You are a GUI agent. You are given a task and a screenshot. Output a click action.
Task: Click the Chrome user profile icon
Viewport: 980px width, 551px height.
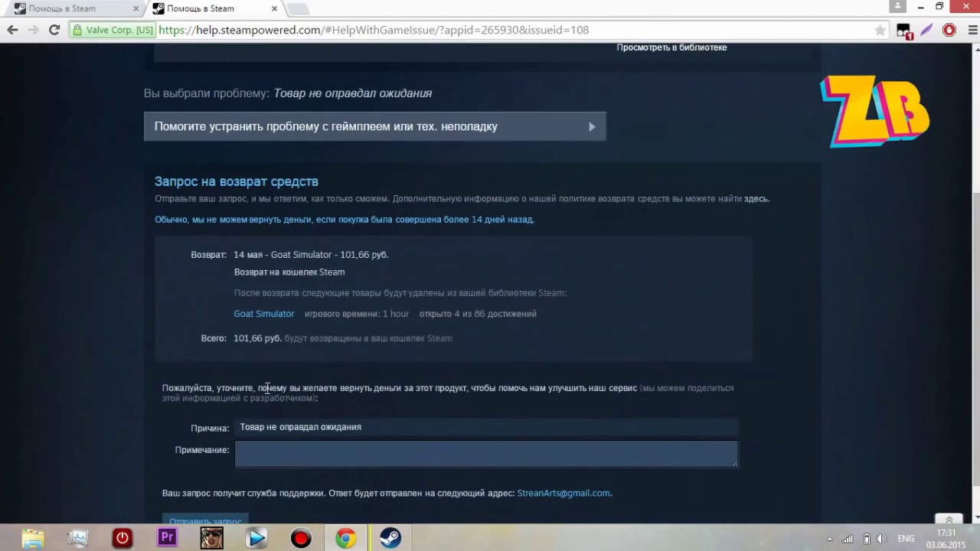click(899, 6)
